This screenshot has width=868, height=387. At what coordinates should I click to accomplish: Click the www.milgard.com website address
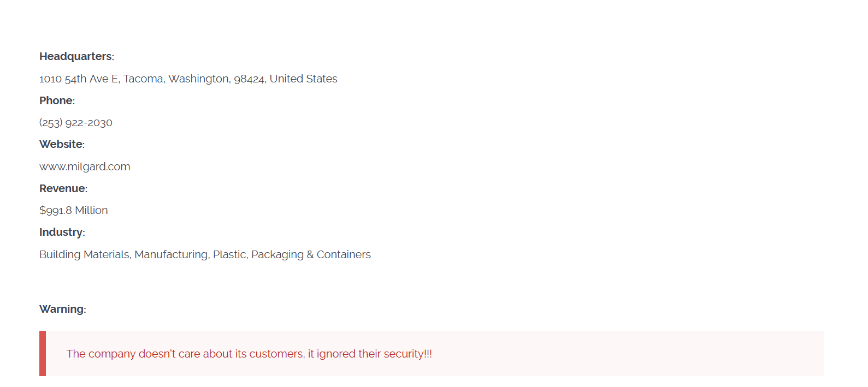[85, 166]
